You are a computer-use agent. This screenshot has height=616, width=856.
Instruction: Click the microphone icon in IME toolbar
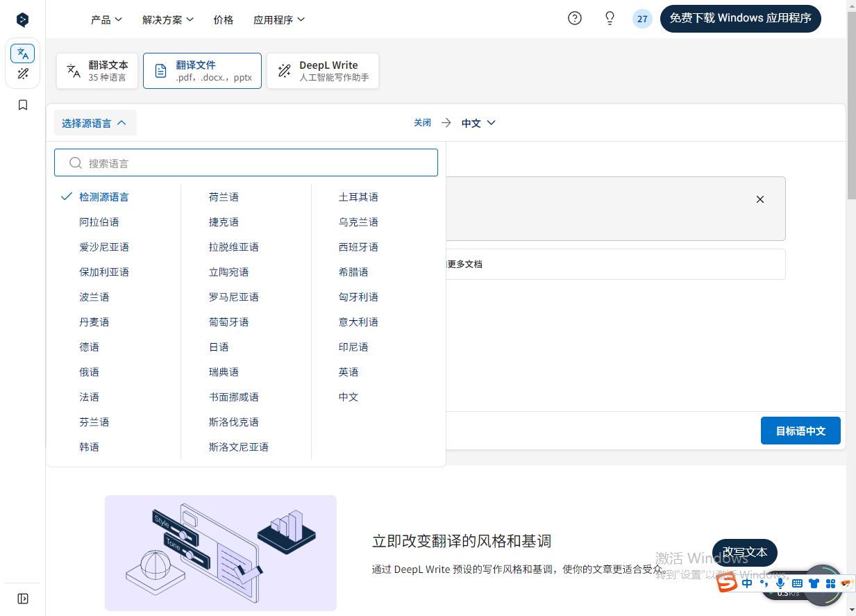(x=780, y=583)
